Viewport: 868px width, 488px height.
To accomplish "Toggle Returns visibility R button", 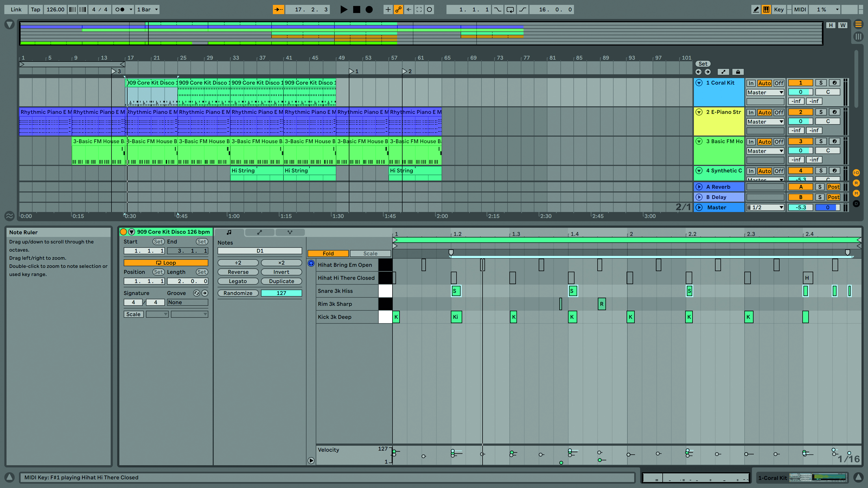I will 856,183.
